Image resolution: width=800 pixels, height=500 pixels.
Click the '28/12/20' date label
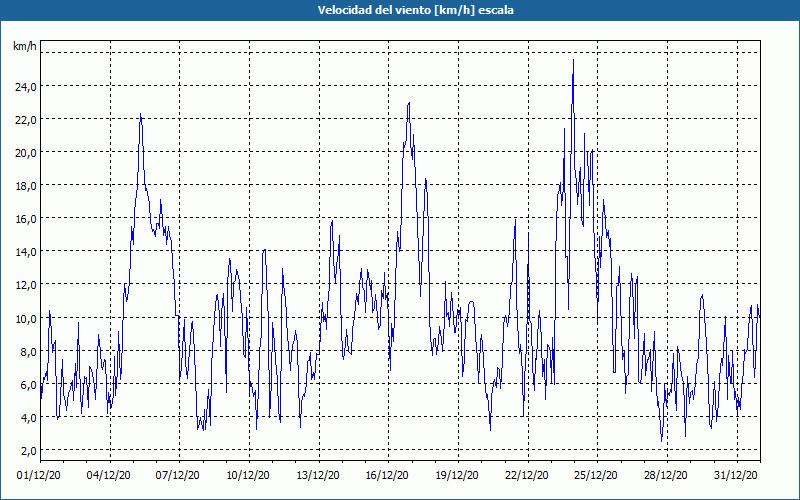(x=666, y=476)
